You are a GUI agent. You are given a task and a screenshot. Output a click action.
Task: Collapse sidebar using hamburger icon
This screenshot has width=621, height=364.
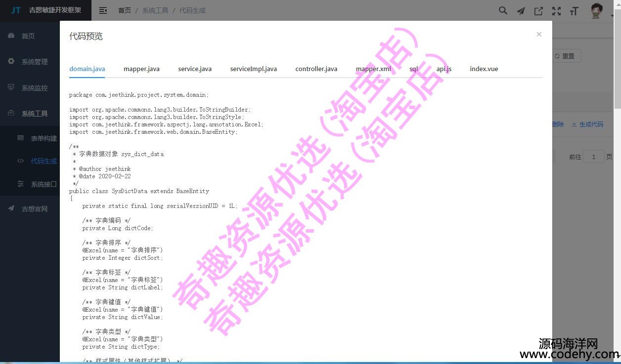click(103, 10)
